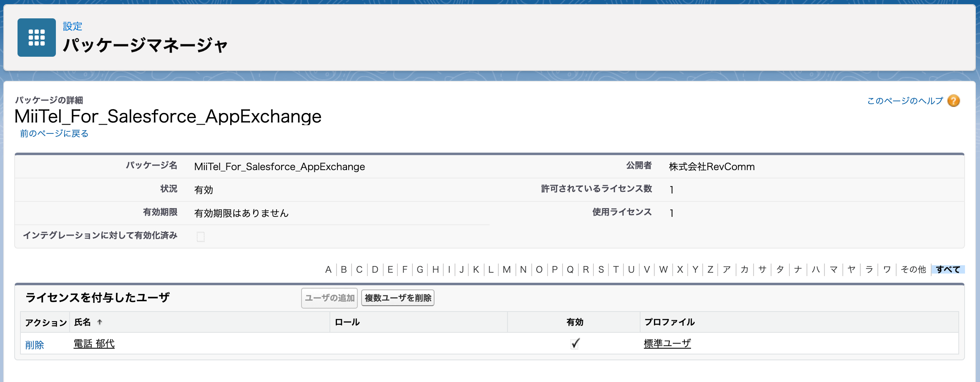Viewport: 980px width, 382px height.
Task: Open このページのヘルプ link
Action: click(x=905, y=101)
